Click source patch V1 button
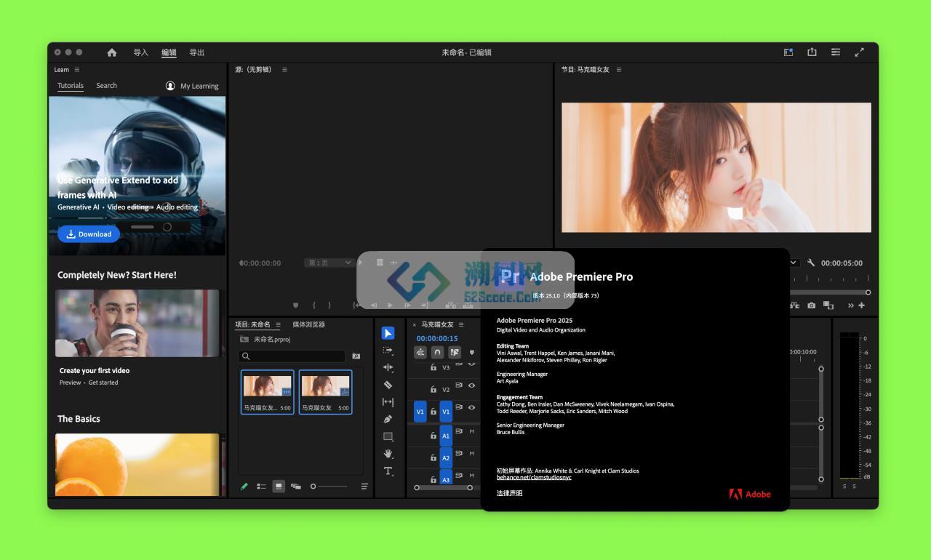This screenshot has height=560, width=931. 420,412
